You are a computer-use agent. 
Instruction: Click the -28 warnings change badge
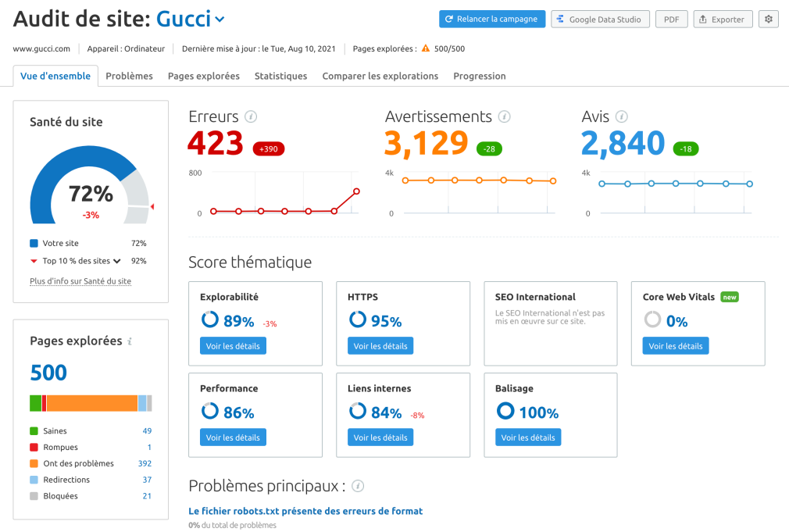pyautogui.click(x=489, y=149)
